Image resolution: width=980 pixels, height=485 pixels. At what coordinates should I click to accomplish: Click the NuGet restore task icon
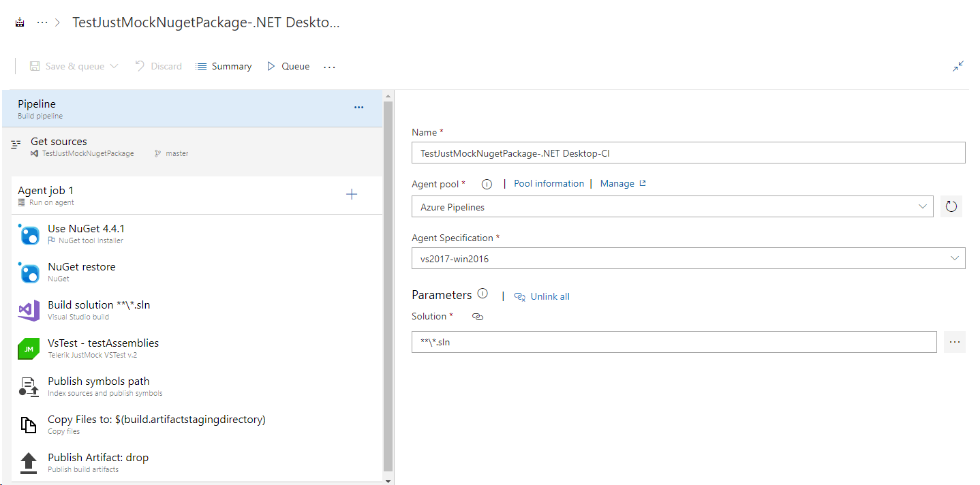point(29,272)
